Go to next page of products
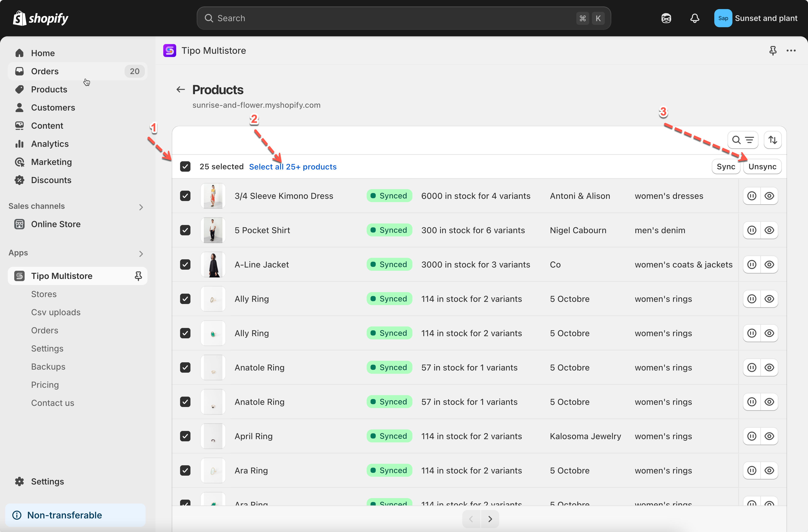The height and width of the screenshot is (532, 808). pyautogui.click(x=490, y=519)
